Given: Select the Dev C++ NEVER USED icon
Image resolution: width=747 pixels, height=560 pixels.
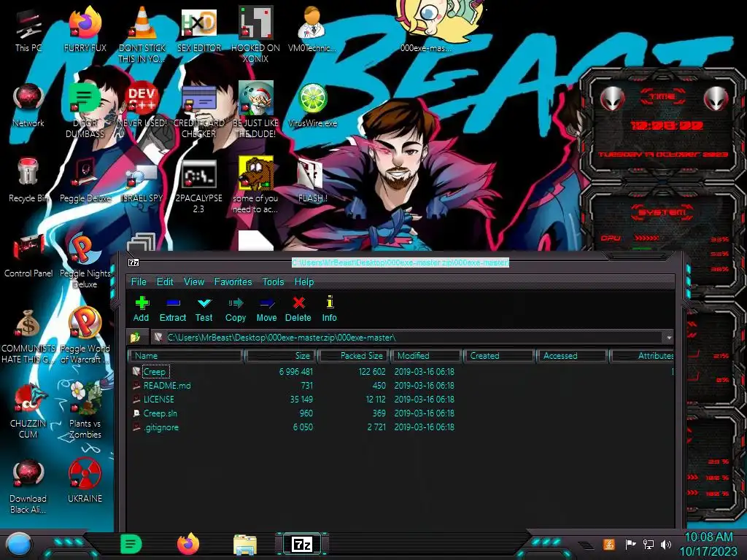Looking at the screenshot, I should point(142,106).
